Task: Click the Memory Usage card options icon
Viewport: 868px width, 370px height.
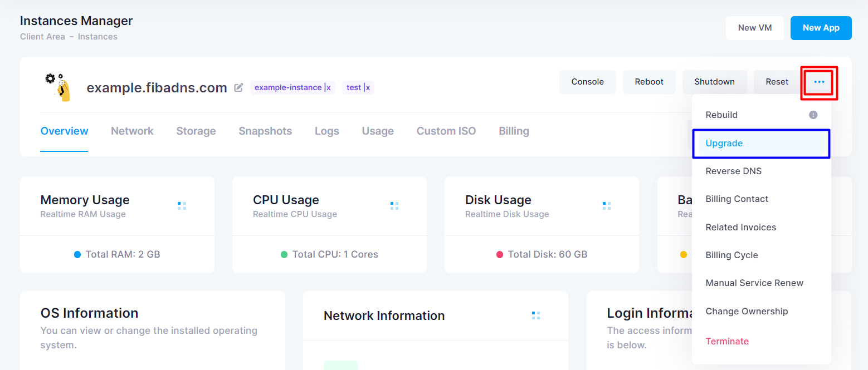Action: pyautogui.click(x=182, y=206)
